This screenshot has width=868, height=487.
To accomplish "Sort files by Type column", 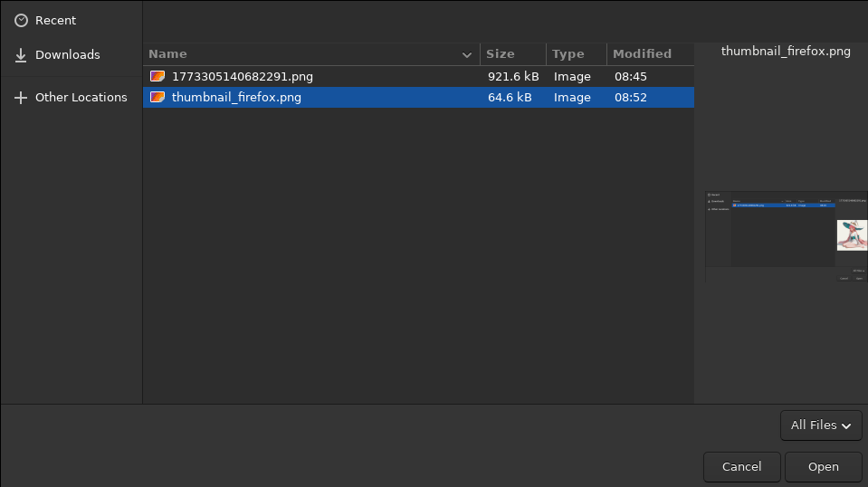I will [577, 54].
